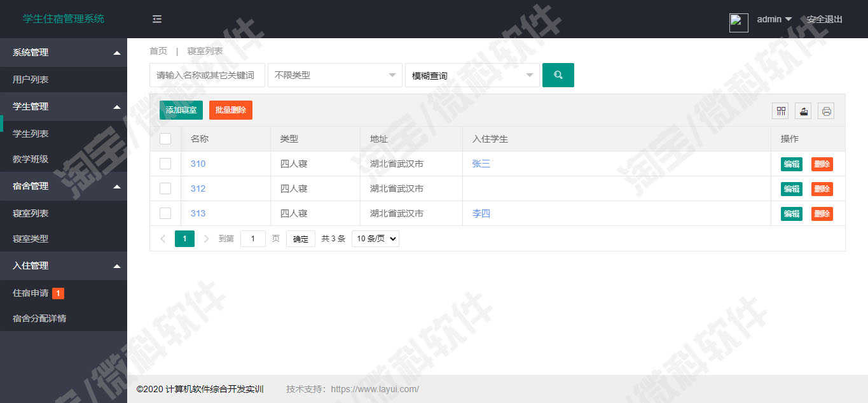Click the 确定 page jump button

(301, 239)
